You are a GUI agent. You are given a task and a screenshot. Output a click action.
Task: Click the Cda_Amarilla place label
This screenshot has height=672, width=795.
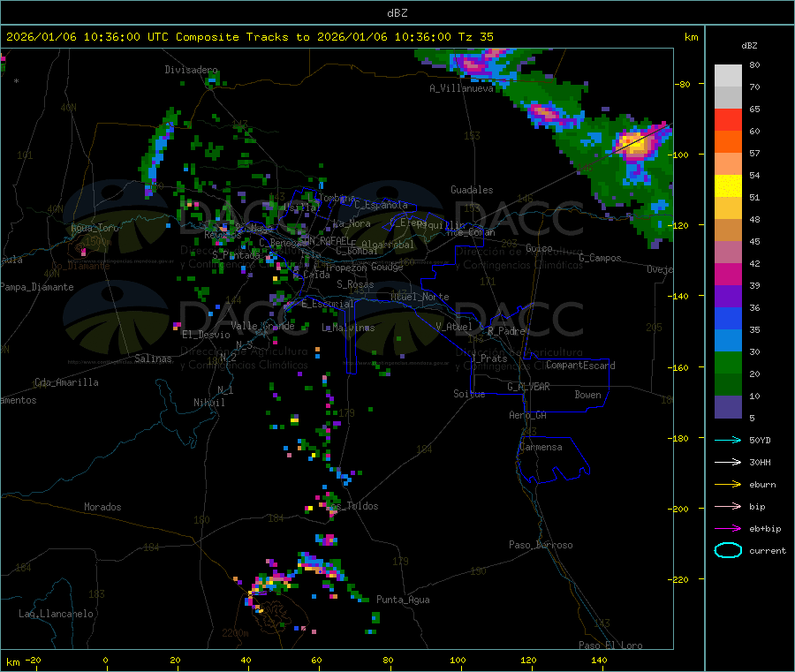66,382
